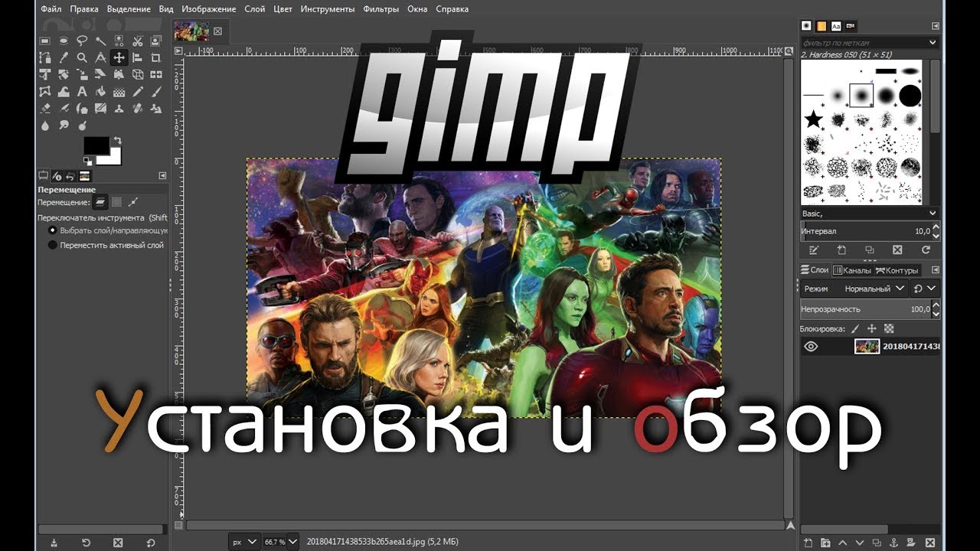Open tool options tab configuration menu

click(x=163, y=175)
